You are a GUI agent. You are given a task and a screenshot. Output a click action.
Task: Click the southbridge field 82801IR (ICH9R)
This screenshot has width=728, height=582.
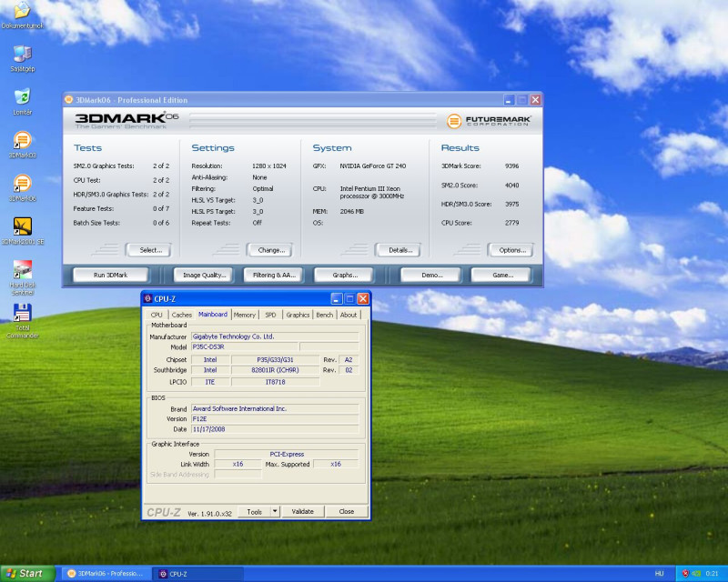pos(275,370)
